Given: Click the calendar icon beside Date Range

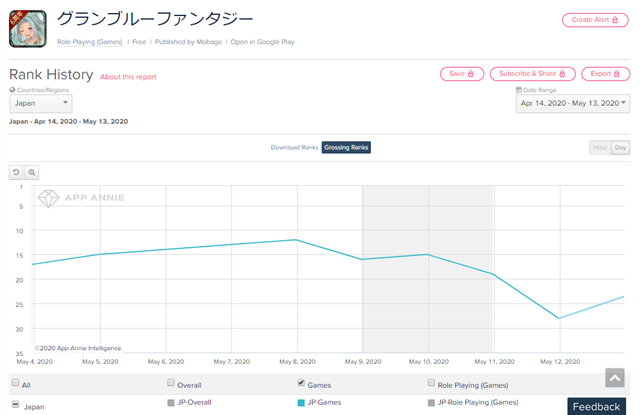Looking at the screenshot, I should coord(519,90).
